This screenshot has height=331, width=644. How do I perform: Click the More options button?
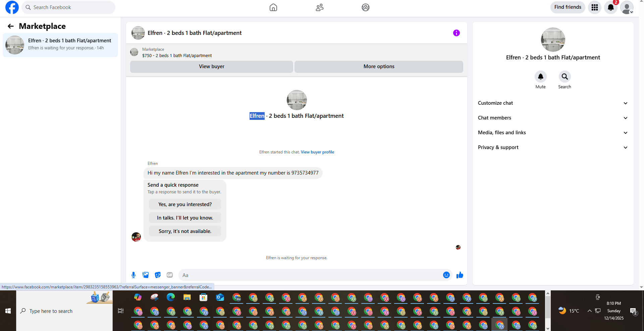pos(379,66)
